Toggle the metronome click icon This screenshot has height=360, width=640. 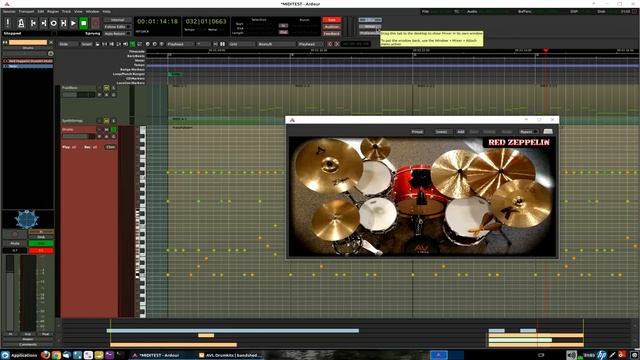point(21,23)
